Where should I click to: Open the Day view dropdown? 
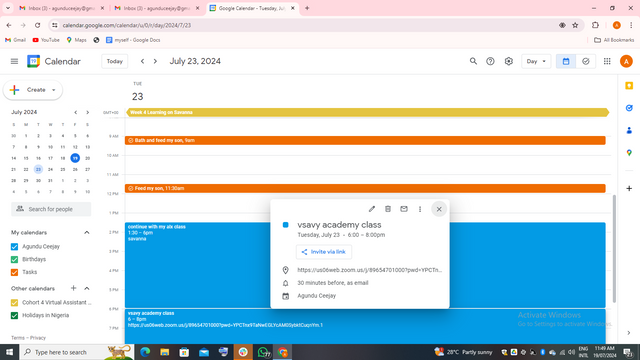coord(536,61)
